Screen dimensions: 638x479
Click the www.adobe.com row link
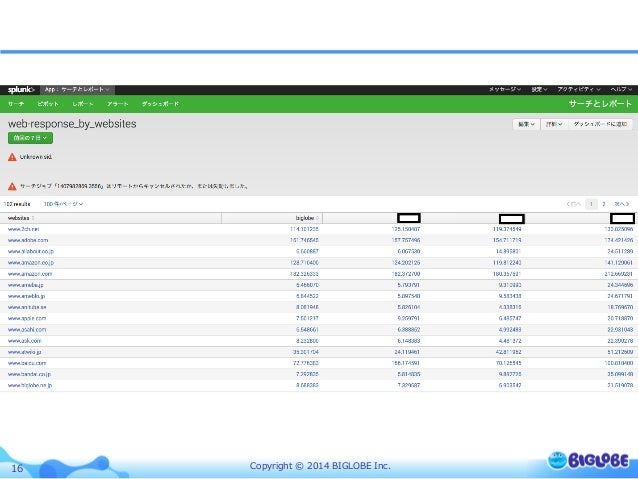tap(28, 241)
